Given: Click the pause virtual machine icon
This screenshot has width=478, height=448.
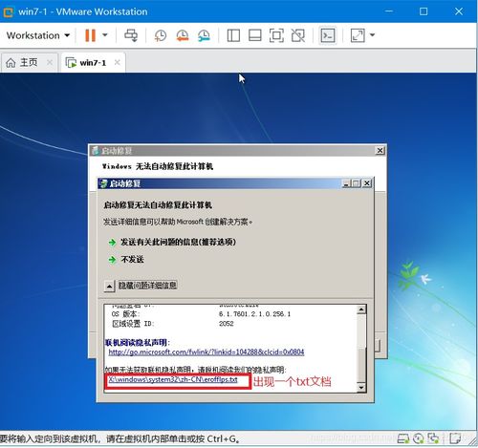Looking at the screenshot, I should pos(90,35).
